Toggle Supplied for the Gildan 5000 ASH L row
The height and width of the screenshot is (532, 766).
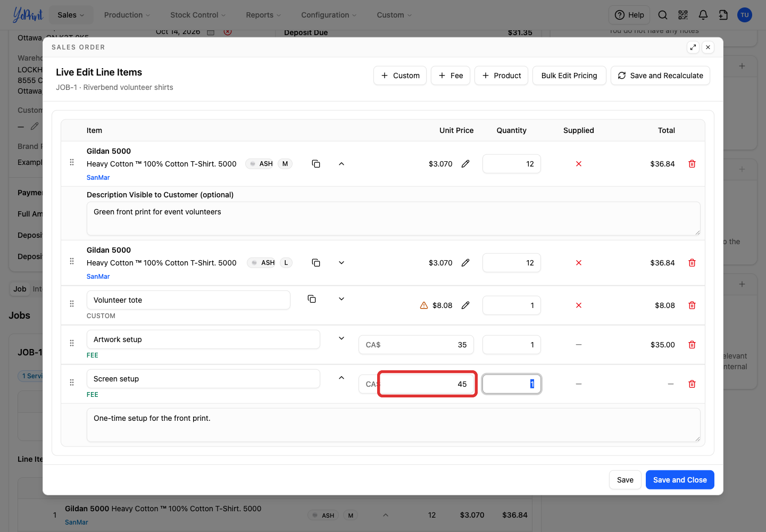(x=579, y=263)
